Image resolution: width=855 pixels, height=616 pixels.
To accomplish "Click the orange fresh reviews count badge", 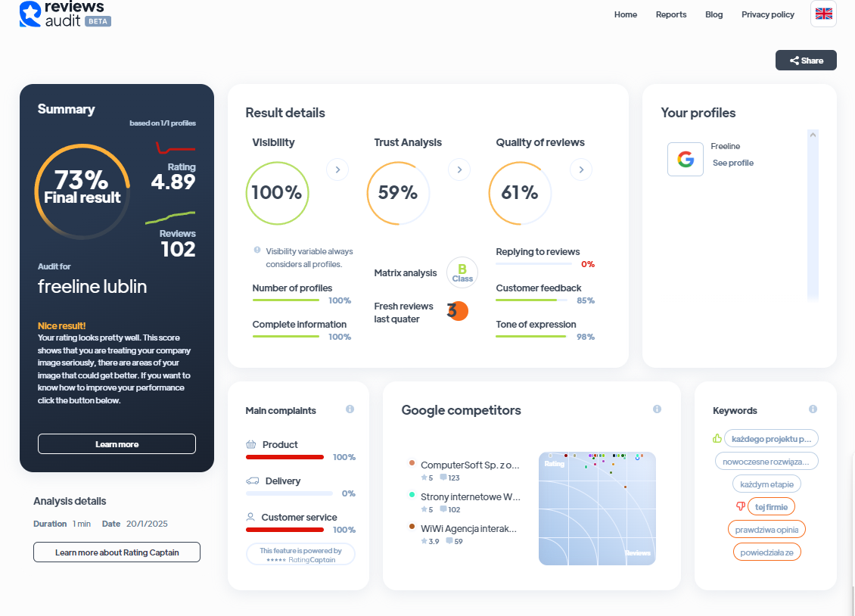I will tap(458, 311).
